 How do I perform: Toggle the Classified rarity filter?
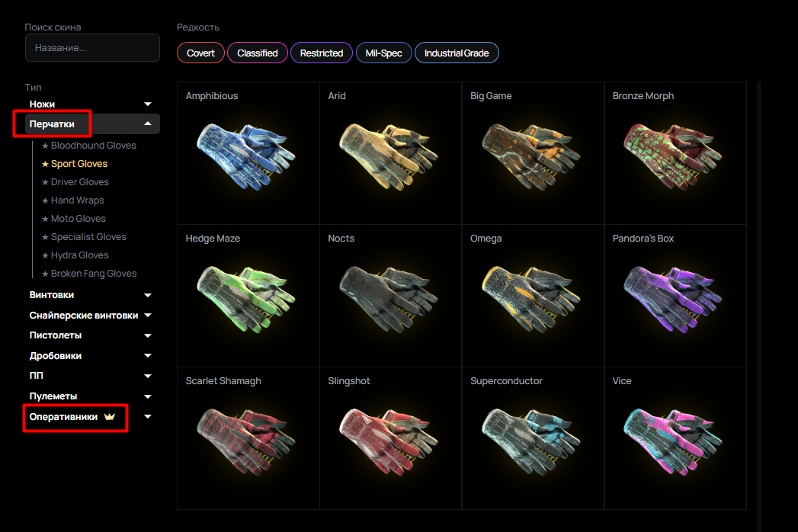coord(258,53)
